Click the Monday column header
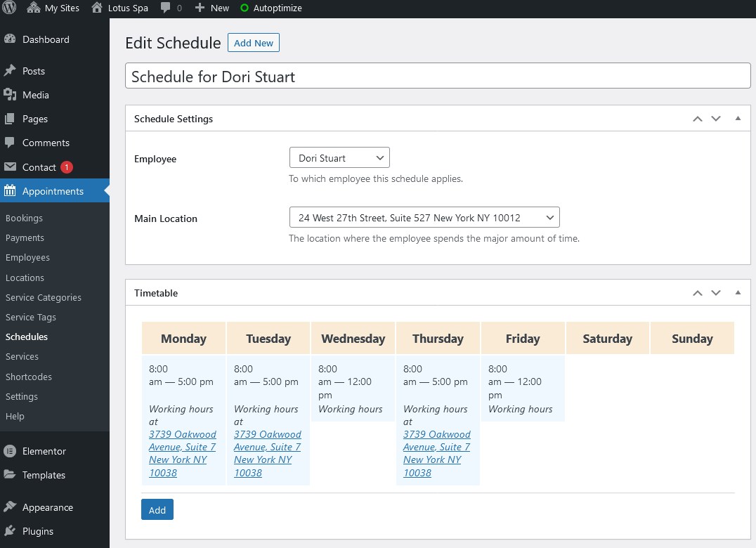This screenshot has height=548, width=756. (x=183, y=339)
